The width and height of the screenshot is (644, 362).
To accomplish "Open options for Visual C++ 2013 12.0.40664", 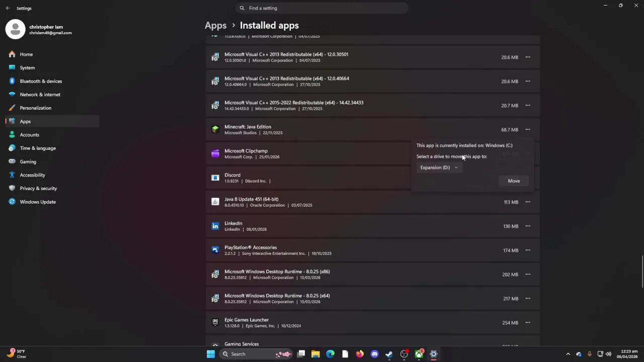I will (x=528, y=81).
